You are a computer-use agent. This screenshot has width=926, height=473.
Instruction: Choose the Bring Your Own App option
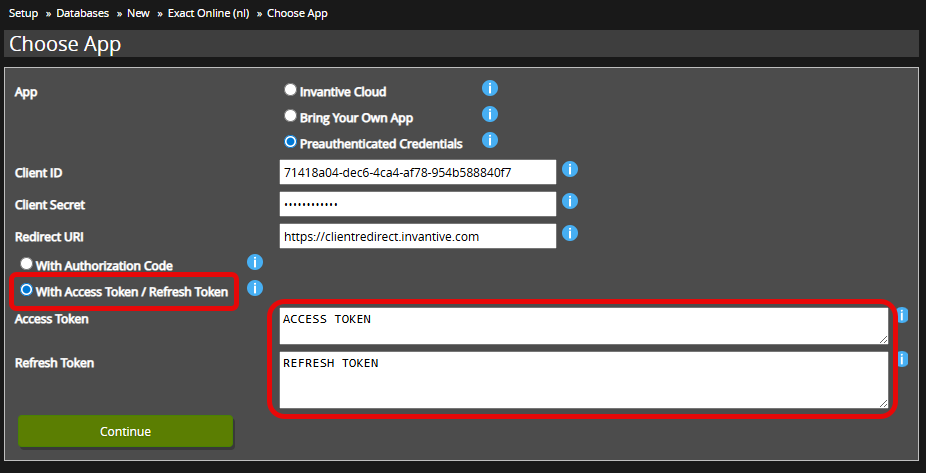point(291,116)
